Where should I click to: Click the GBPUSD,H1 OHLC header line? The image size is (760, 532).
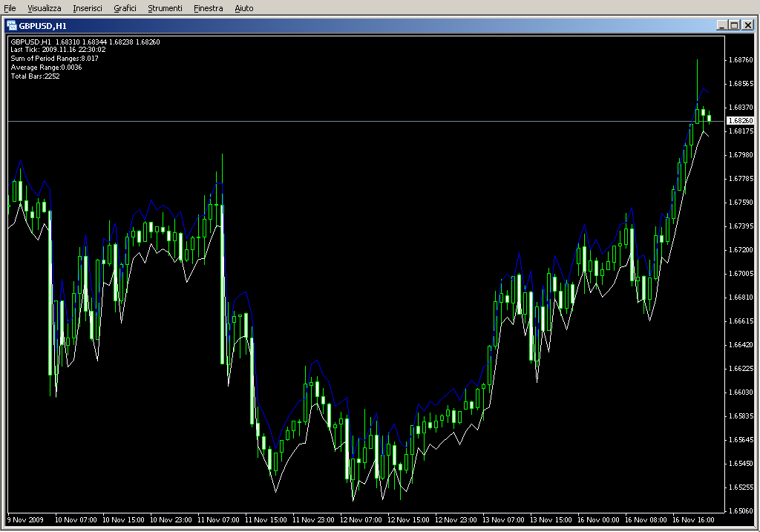85,42
